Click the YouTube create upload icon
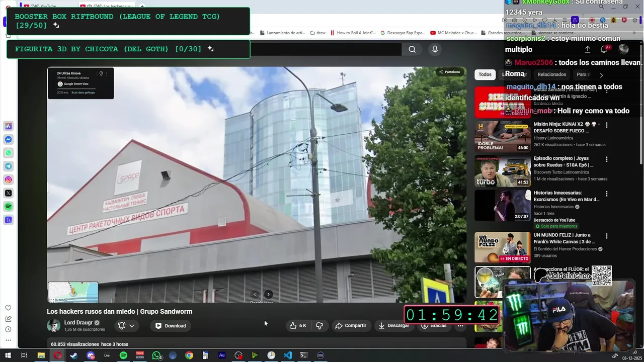The width and height of the screenshot is (644, 362). pyautogui.click(x=587, y=49)
